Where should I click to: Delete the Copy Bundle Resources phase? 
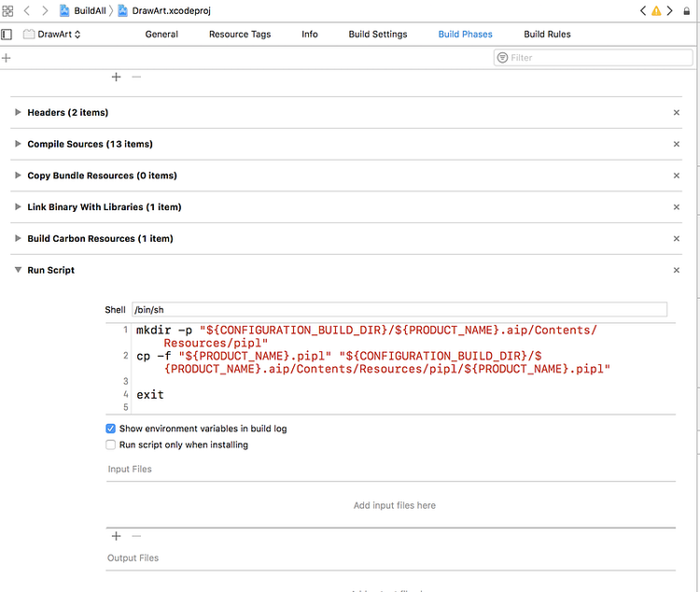(x=677, y=176)
